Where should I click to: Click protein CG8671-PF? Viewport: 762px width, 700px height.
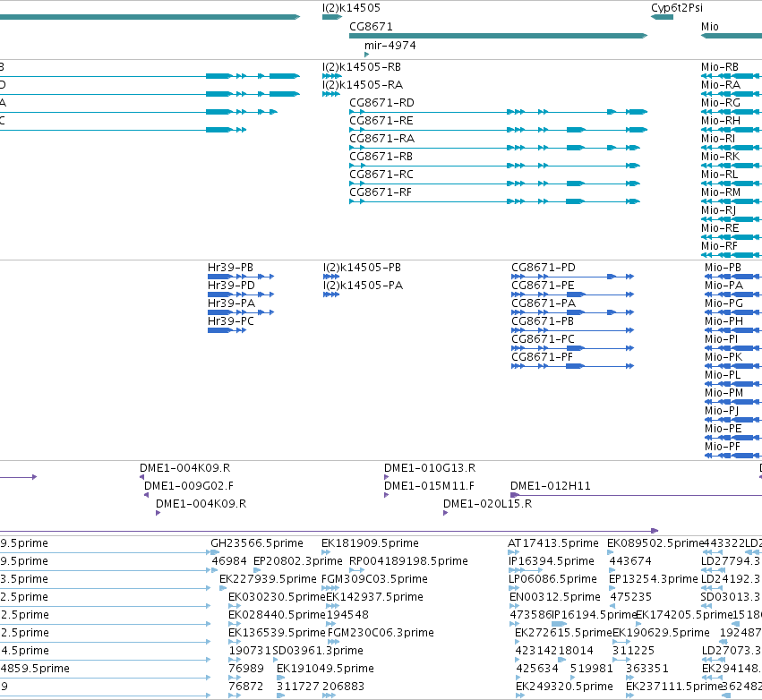[x=542, y=357]
